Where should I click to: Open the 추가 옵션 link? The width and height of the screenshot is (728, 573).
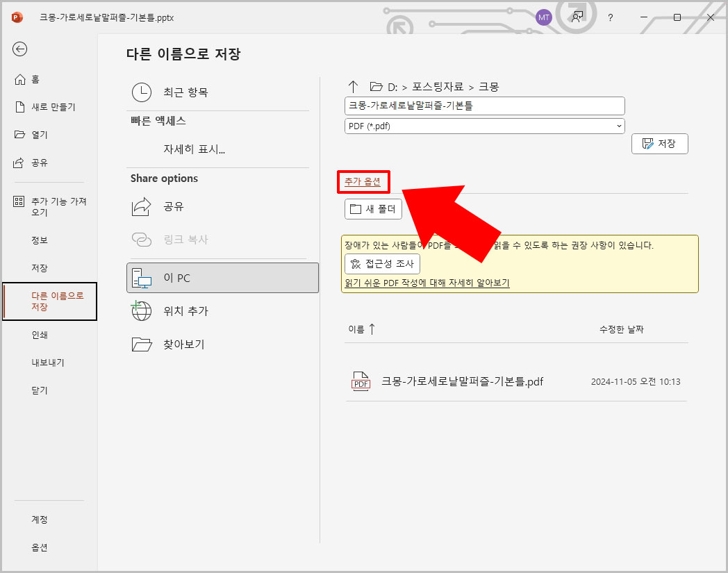[363, 181]
